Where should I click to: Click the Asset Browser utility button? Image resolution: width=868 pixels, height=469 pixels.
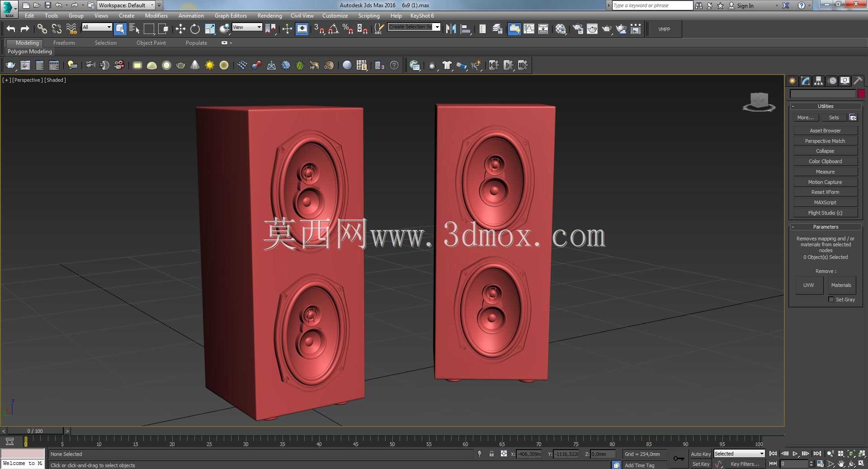pyautogui.click(x=825, y=131)
